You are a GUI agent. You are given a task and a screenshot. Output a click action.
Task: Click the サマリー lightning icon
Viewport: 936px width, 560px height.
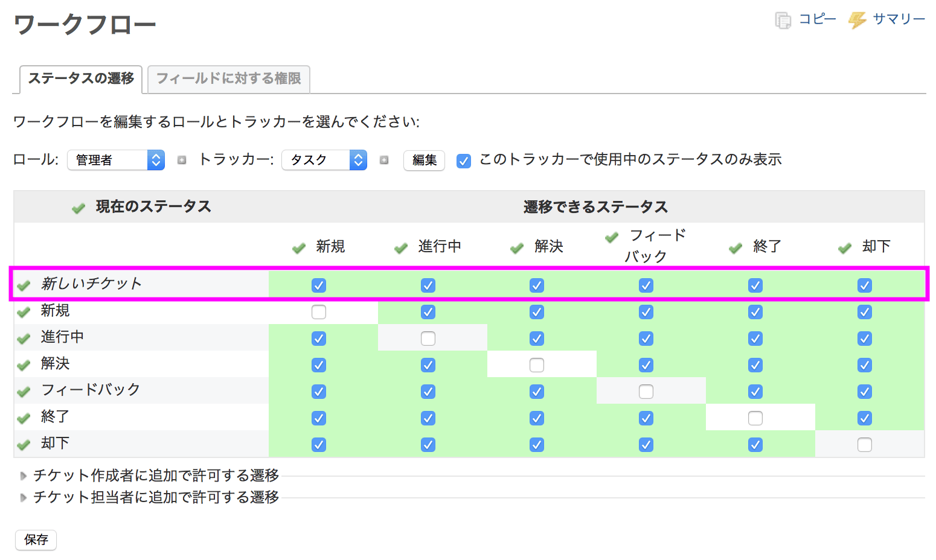click(x=857, y=21)
